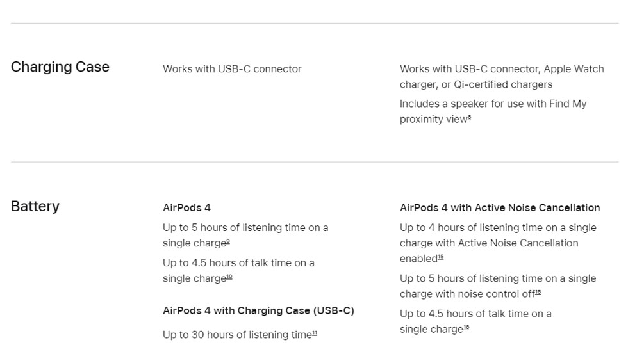Click "AirPods 4 with Charging Case (USB-C)" subheading
Image resolution: width=644 pixels, height=345 pixels.
[x=258, y=310]
